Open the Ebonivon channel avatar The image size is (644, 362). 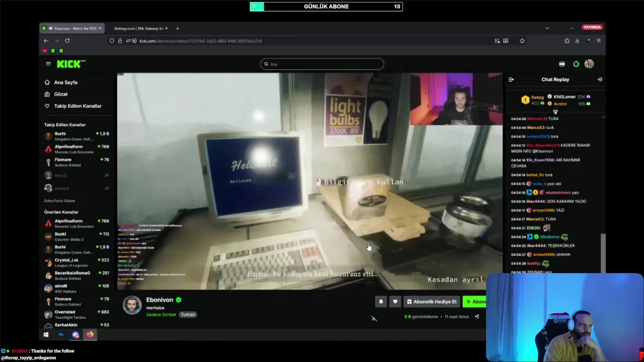pos(132,305)
